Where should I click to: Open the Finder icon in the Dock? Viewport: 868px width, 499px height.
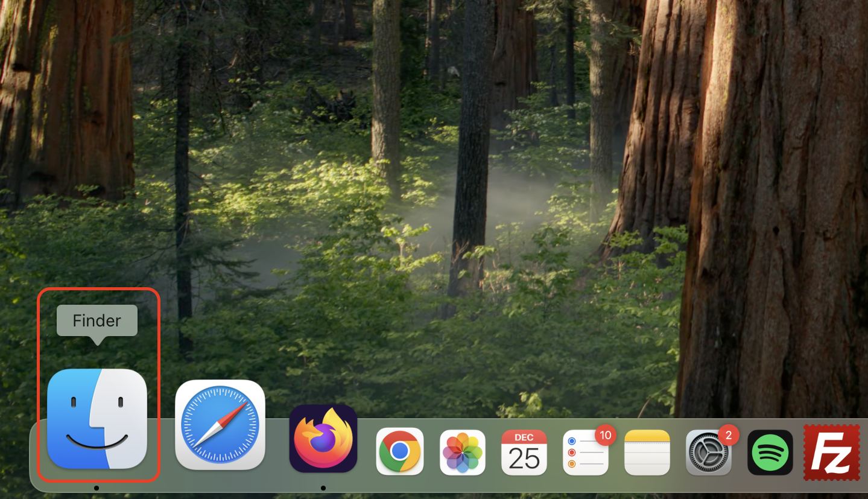tap(97, 422)
